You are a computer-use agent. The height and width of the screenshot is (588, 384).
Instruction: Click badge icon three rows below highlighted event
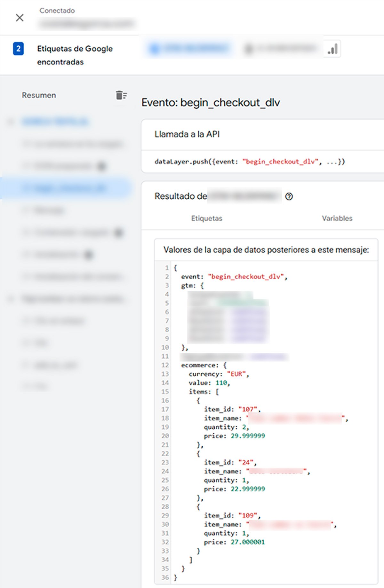pos(88,255)
